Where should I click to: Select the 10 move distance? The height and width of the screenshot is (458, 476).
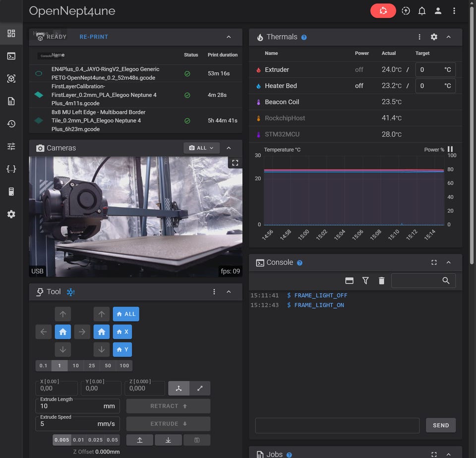click(75, 366)
